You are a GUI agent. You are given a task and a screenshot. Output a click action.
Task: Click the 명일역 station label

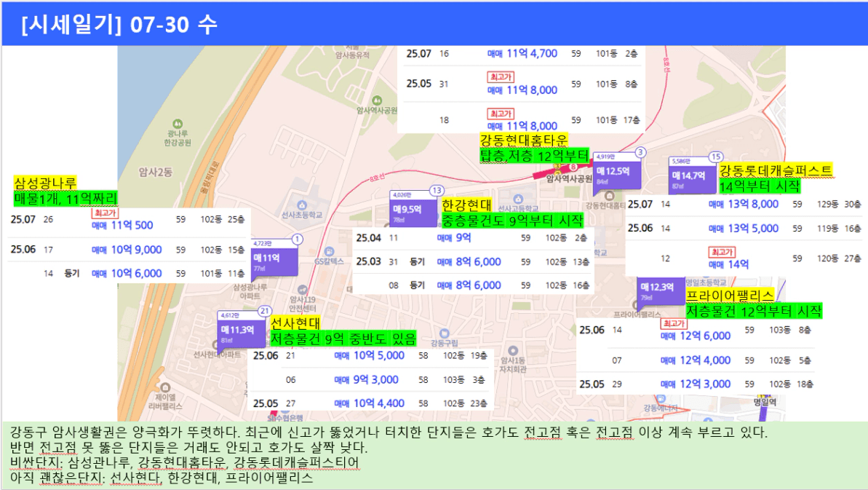coord(765,402)
